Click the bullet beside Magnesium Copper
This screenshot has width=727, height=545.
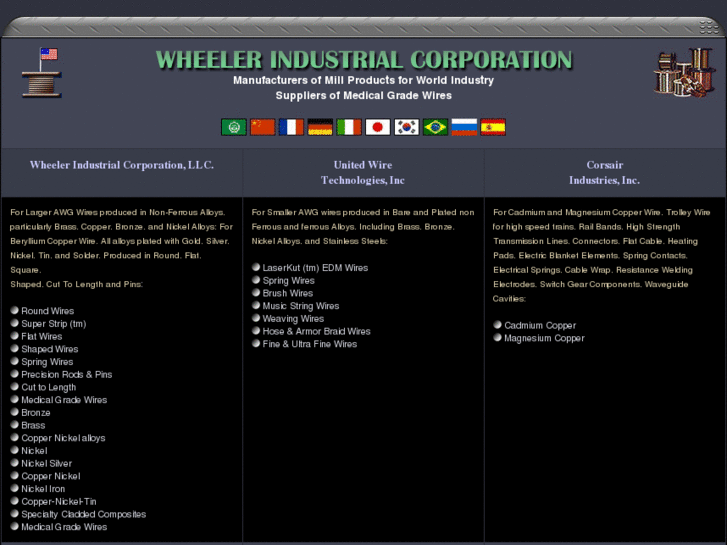497,337
